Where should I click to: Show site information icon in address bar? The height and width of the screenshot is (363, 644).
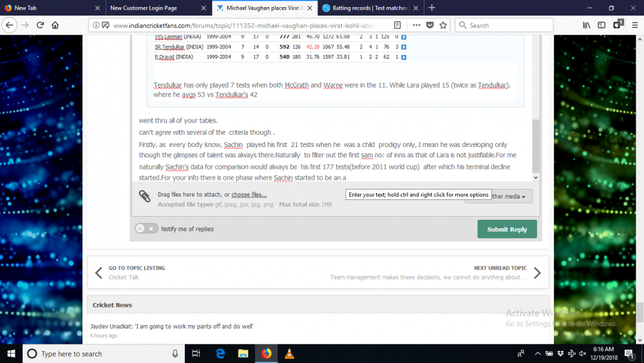click(96, 25)
